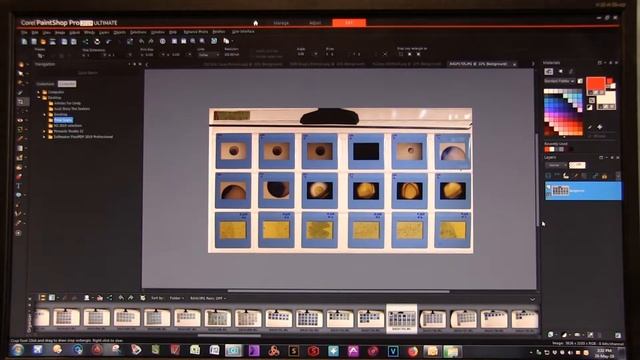This screenshot has height=360, width=640.
Task: Select the highlighted blue folder in tree
Action: [x=63, y=120]
